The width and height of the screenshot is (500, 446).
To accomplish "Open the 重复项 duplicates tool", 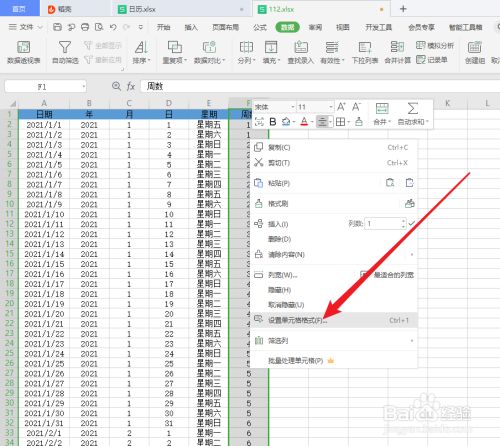I will click(x=175, y=52).
